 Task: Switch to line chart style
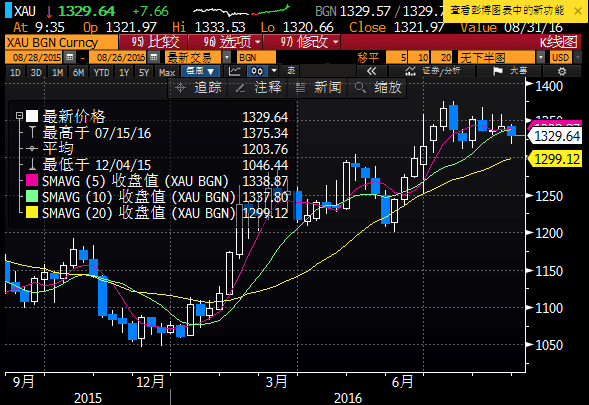[x=235, y=71]
